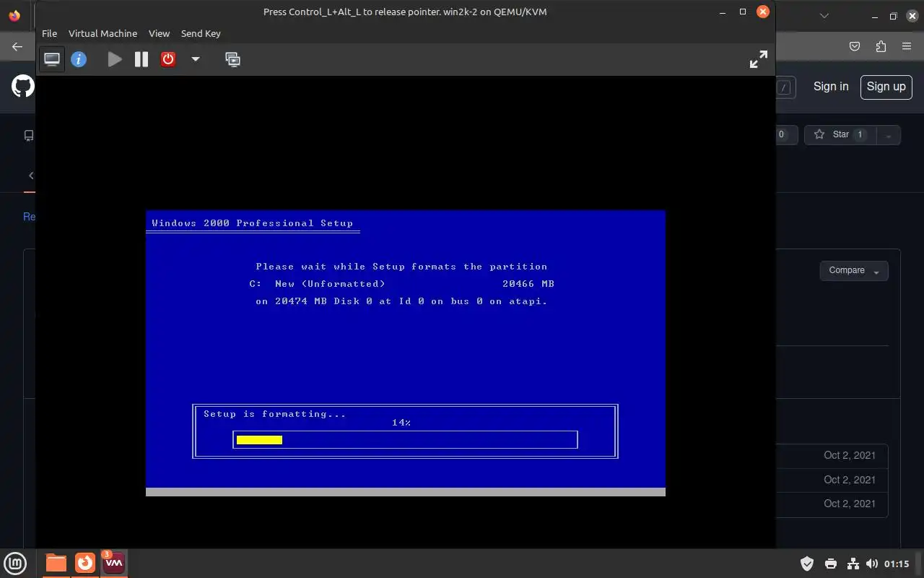Click Sign in on GitHub page
The image size is (924, 578).
click(x=831, y=87)
